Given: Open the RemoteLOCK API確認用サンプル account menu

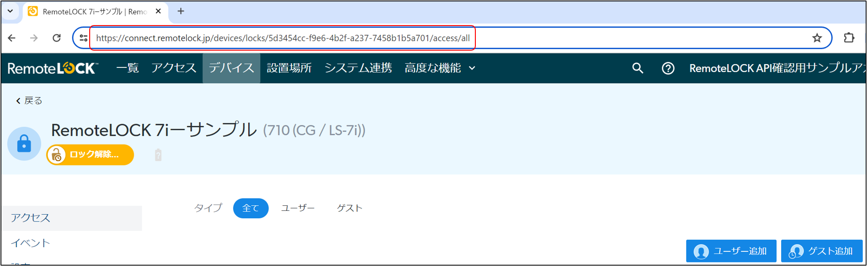Looking at the screenshot, I should click(x=777, y=68).
